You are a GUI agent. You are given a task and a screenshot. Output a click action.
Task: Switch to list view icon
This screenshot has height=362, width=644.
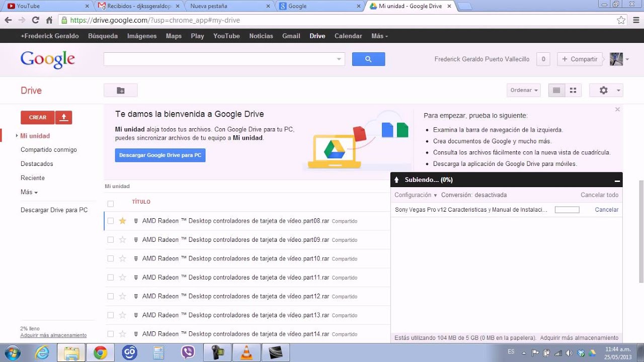556,90
